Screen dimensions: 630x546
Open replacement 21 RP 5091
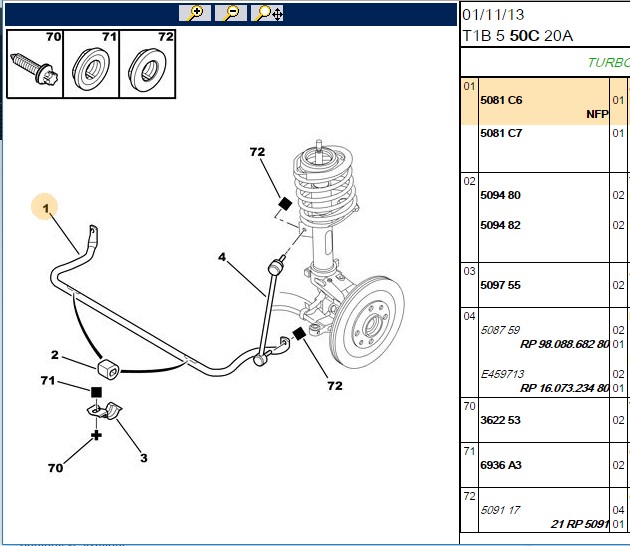click(580, 524)
